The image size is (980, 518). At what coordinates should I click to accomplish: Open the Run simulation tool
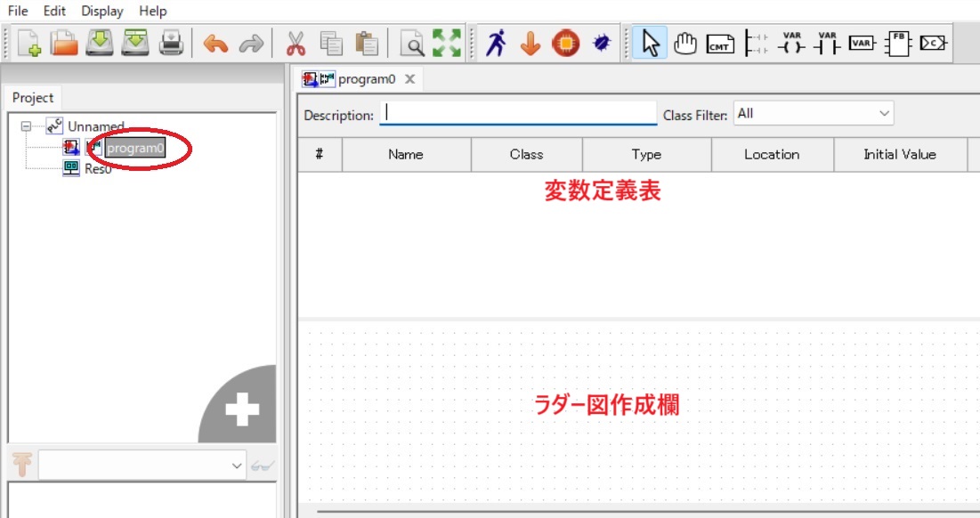pos(496,40)
